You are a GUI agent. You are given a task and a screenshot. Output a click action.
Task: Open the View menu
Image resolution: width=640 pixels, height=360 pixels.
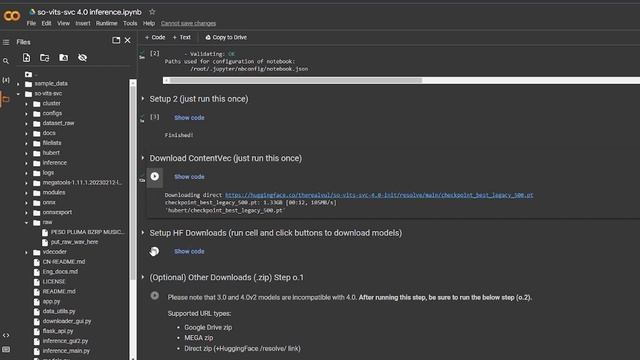[x=63, y=23]
